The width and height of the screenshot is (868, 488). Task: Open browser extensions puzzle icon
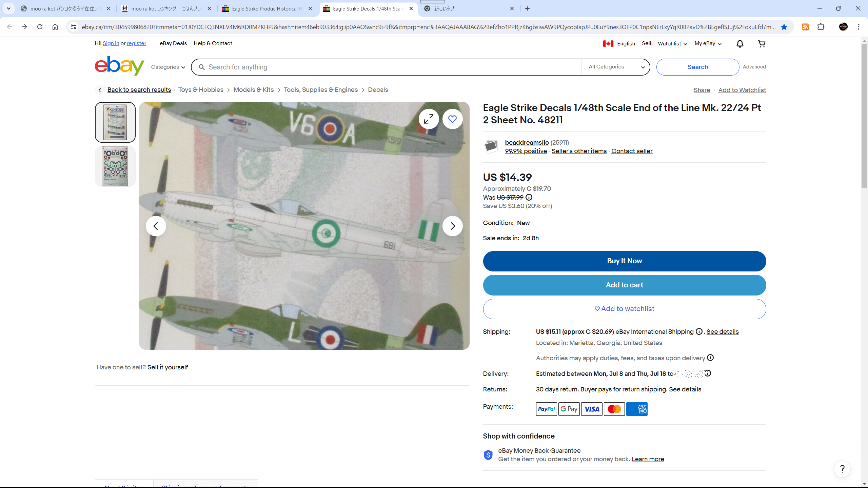821,27
